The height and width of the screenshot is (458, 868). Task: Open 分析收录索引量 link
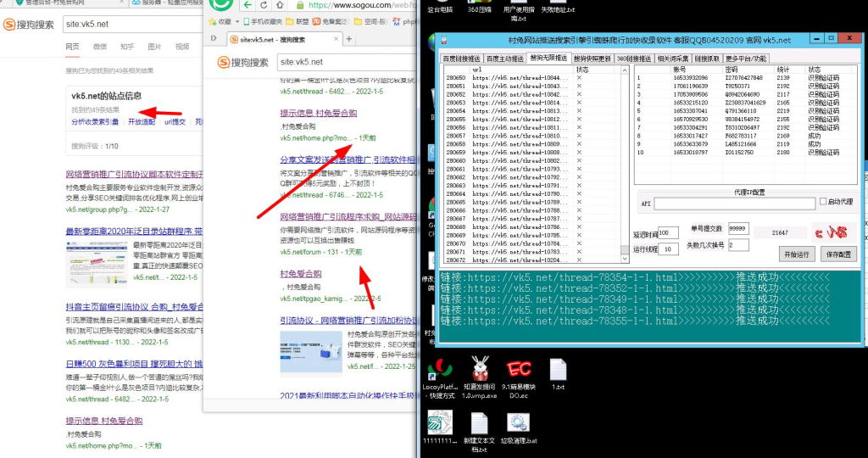[95, 122]
